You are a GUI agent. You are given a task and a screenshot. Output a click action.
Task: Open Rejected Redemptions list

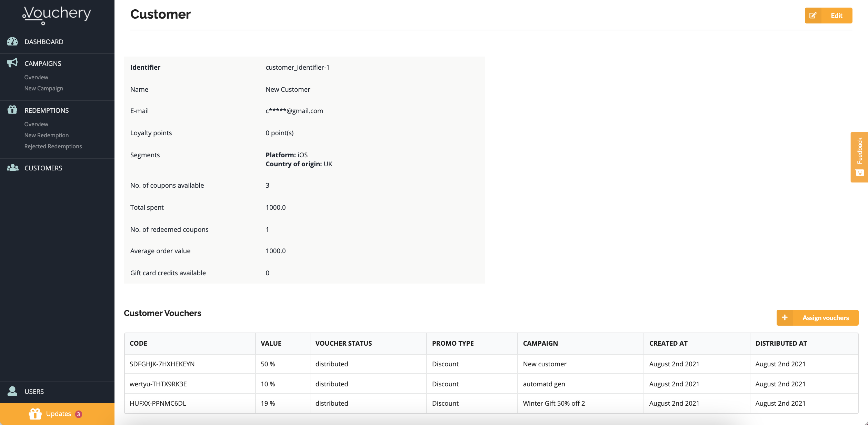(x=53, y=146)
